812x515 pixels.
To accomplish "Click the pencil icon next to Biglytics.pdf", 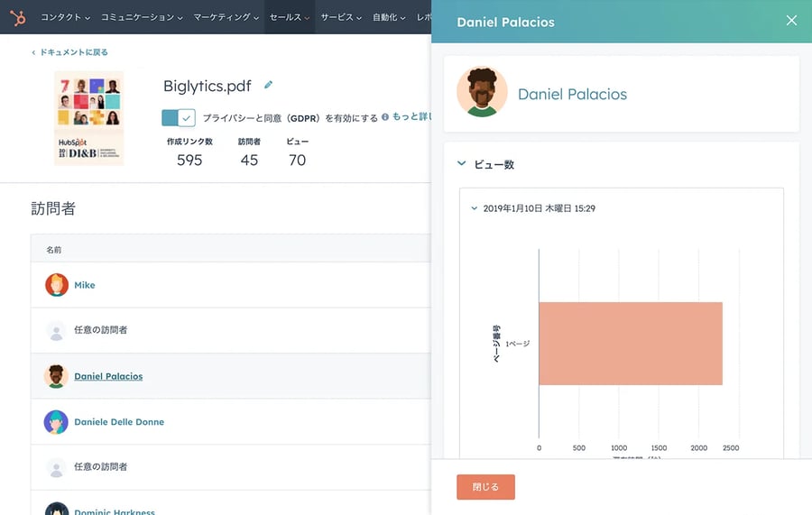I will click(x=268, y=85).
